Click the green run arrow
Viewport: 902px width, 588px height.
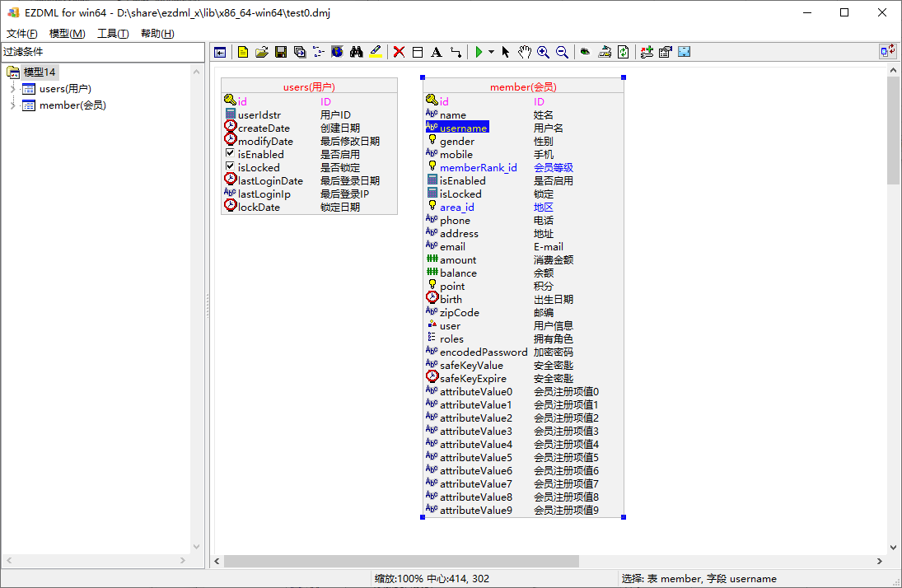[x=479, y=53]
